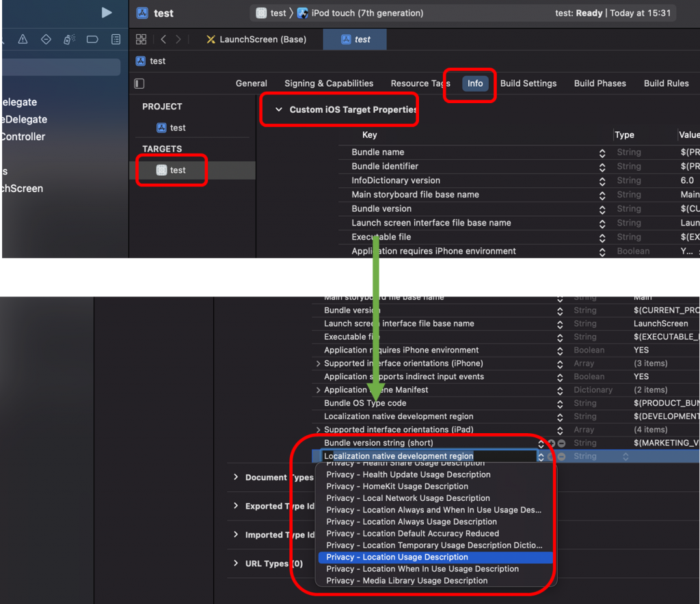Click the YES value for iPhone environment
The width and height of the screenshot is (700, 604).
click(641, 351)
